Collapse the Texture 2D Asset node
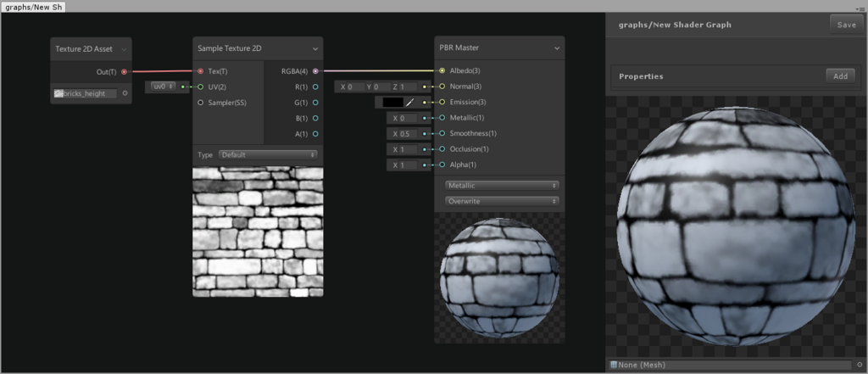 tap(124, 49)
